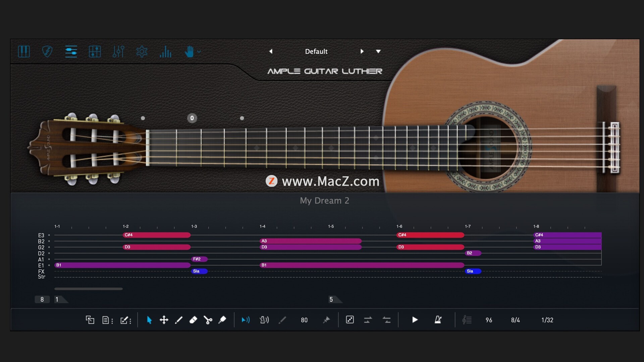Viewport: 644px width, 362px height.
Task: Select the second Sla block at 1-7
Action: click(473, 271)
